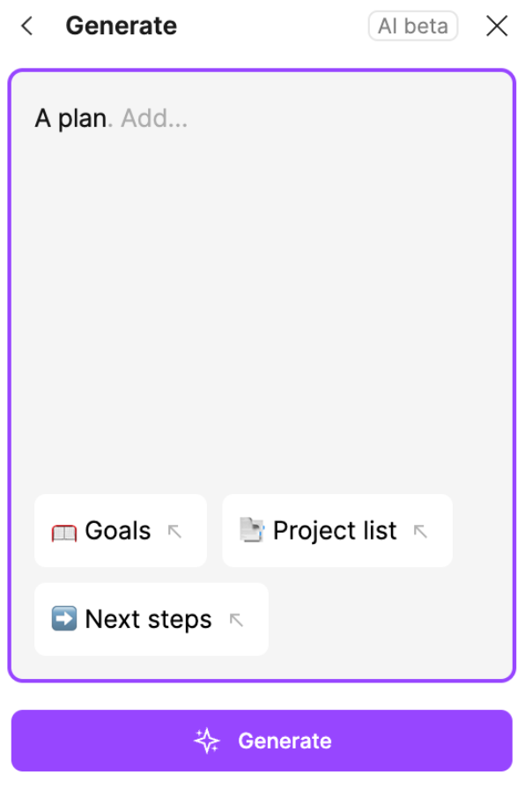
Task: Click the purple Generate button
Action: pyautogui.click(x=262, y=741)
